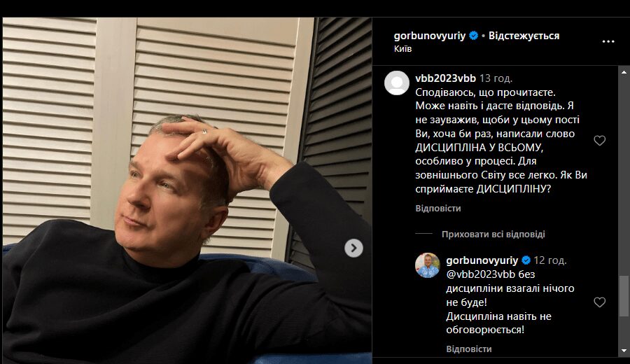Reply to vbb2023vbb's comment via Відповісти
This screenshot has width=630, height=364.
[438, 208]
